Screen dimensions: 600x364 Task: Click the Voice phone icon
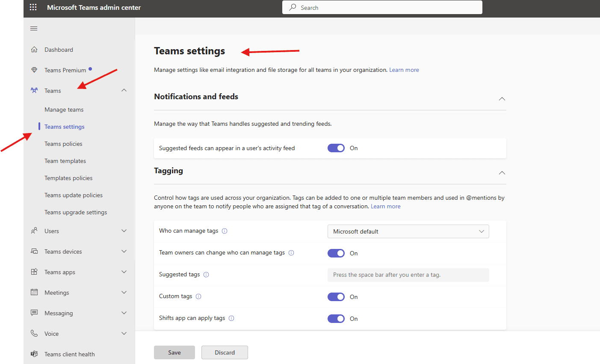[34, 333]
